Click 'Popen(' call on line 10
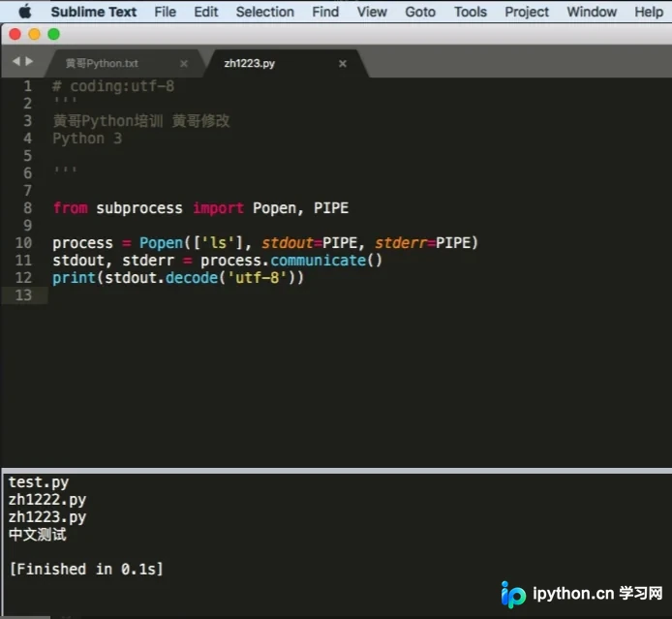 coord(165,243)
